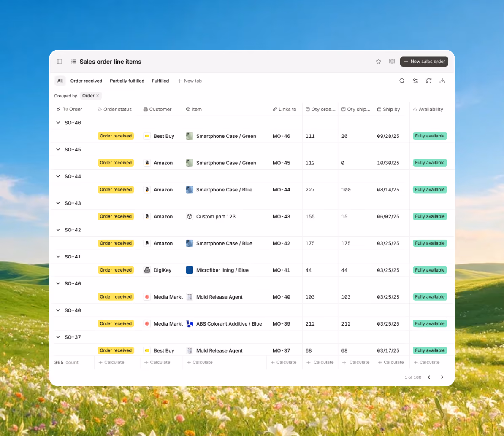The image size is (504, 436).
Task: Click the Links to column header
Action: click(x=285, y=109)
